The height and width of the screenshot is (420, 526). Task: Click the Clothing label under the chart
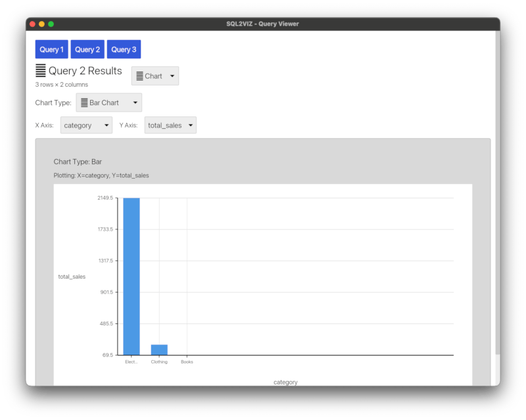(x=159, y=362)
